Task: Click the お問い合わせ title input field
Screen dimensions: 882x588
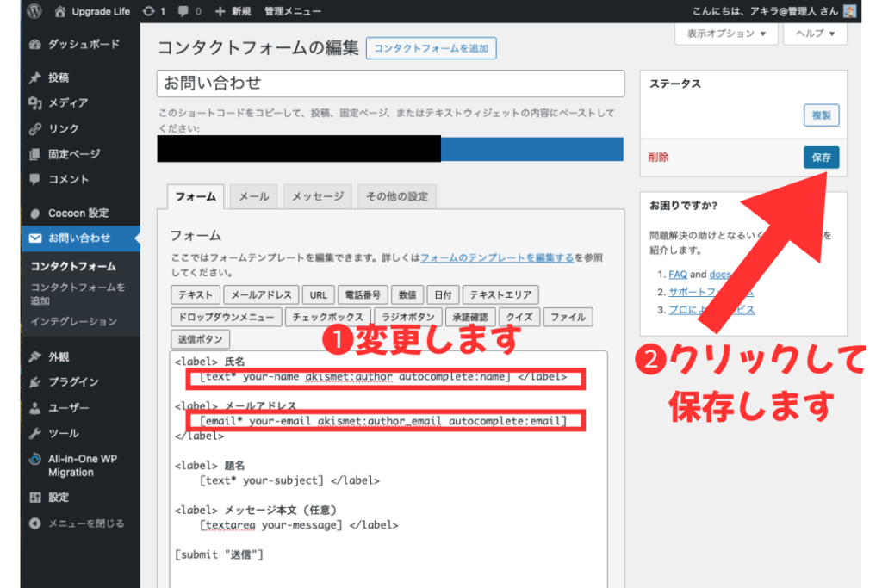Action: tap(390, 84)
